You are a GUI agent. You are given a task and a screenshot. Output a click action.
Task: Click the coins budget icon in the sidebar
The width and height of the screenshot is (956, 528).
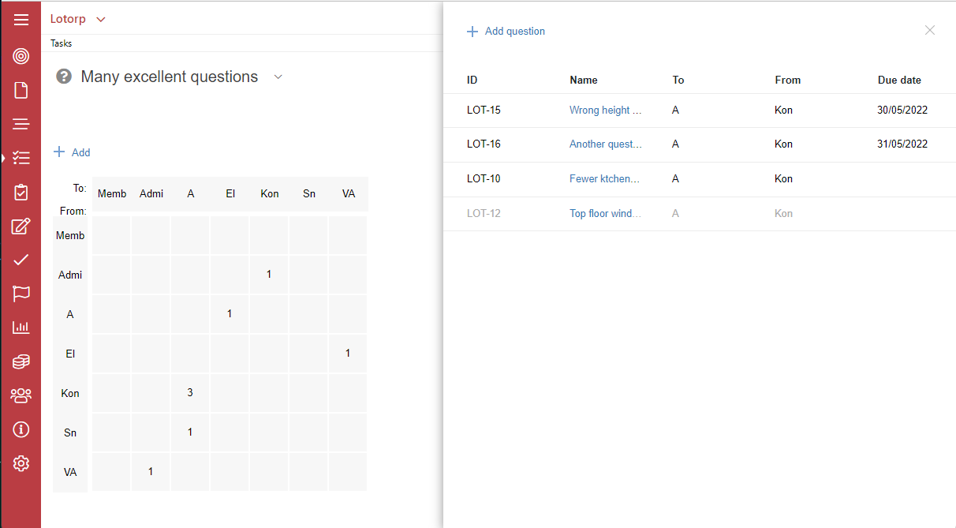click(21, 362)
